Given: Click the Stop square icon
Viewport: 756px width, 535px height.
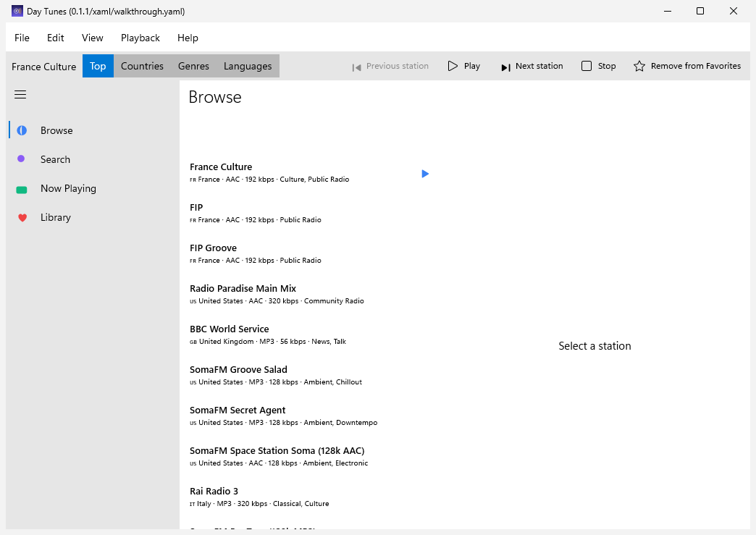Looking at the screenshot, I should 587,66.
